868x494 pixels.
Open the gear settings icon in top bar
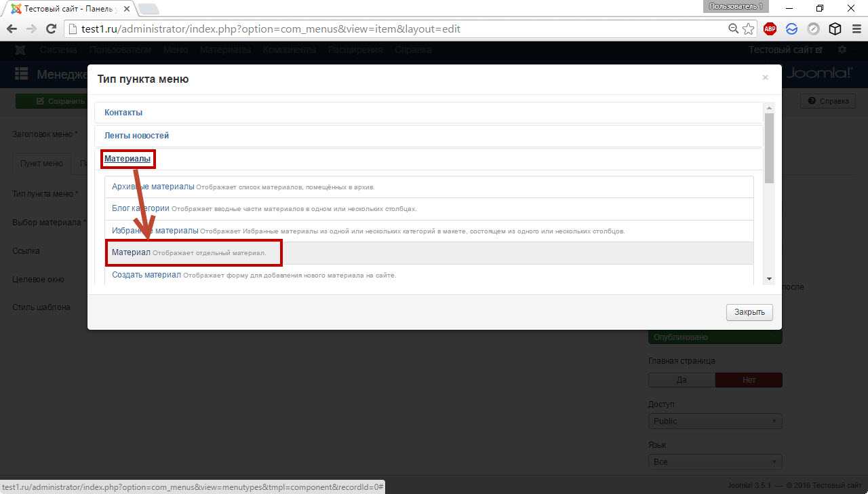(x=842, y=50)
